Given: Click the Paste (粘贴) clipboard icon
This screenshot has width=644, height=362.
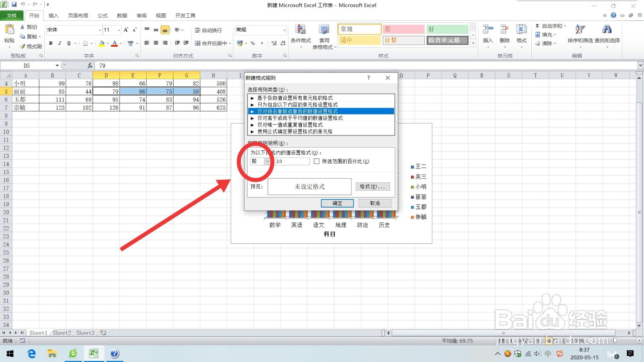Looking at the screenshot, I should [9, 30].
